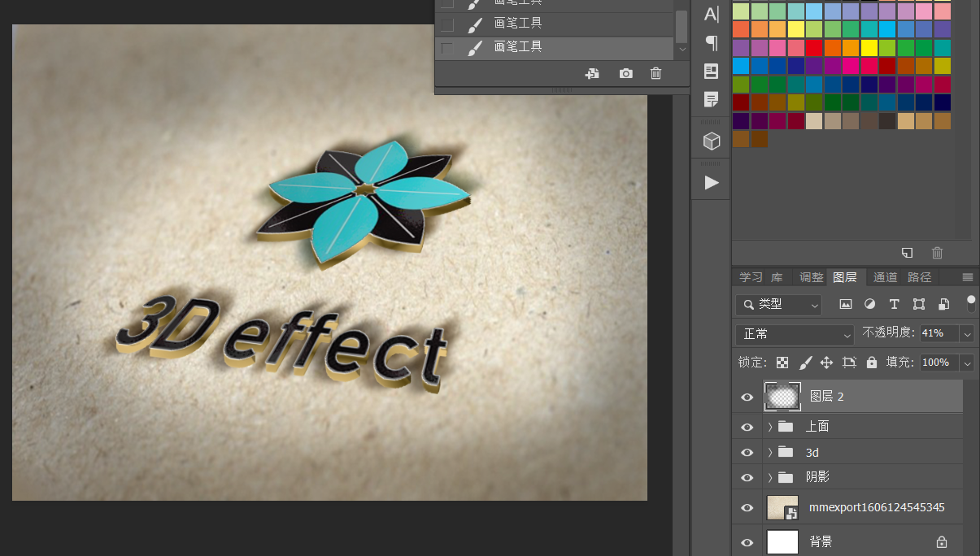Select the 图层 tab
Image resolution: width=980 pixels, height=556 pixels.
click(845, 277)
